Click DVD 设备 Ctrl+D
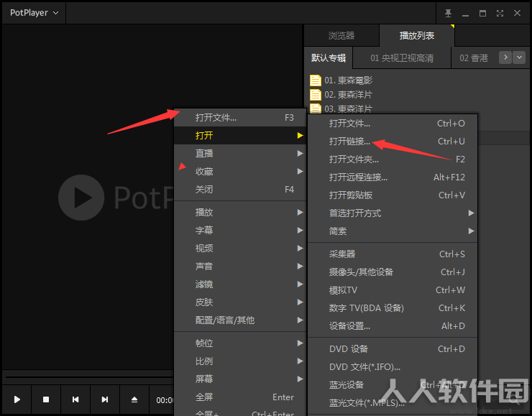532x416 pixels. click(393, 349)
